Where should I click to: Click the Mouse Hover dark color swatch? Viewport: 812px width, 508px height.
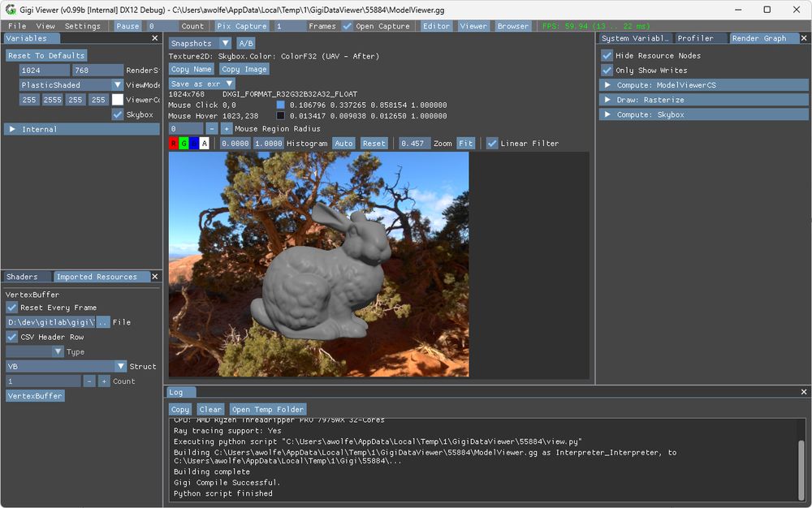[x=280, y=116]
